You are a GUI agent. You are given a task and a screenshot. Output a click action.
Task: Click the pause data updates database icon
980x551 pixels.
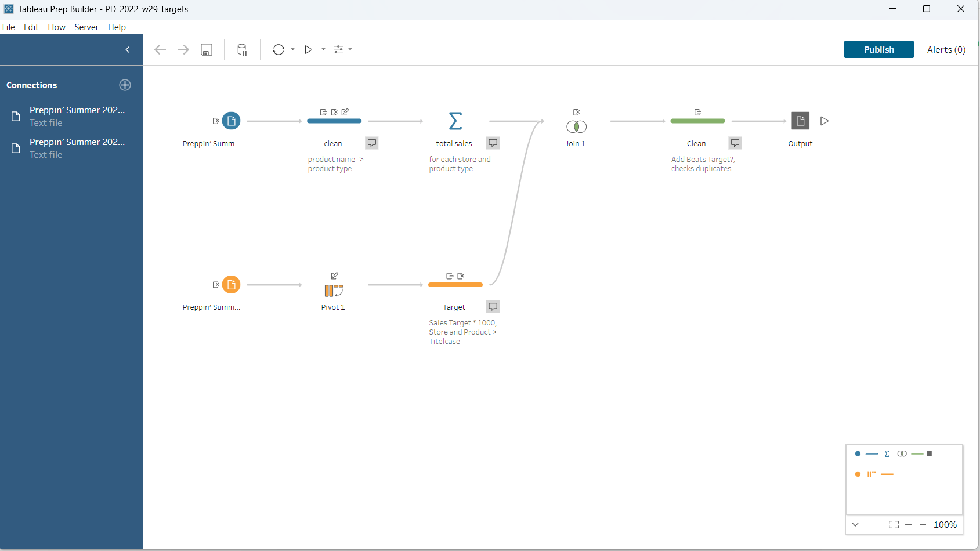tap(243, 50)
